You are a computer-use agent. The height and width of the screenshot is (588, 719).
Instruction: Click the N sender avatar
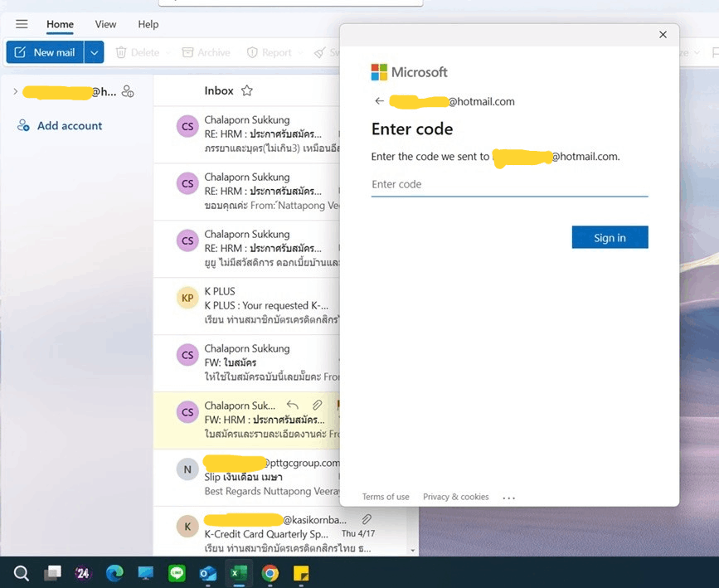tap(187, 469)
